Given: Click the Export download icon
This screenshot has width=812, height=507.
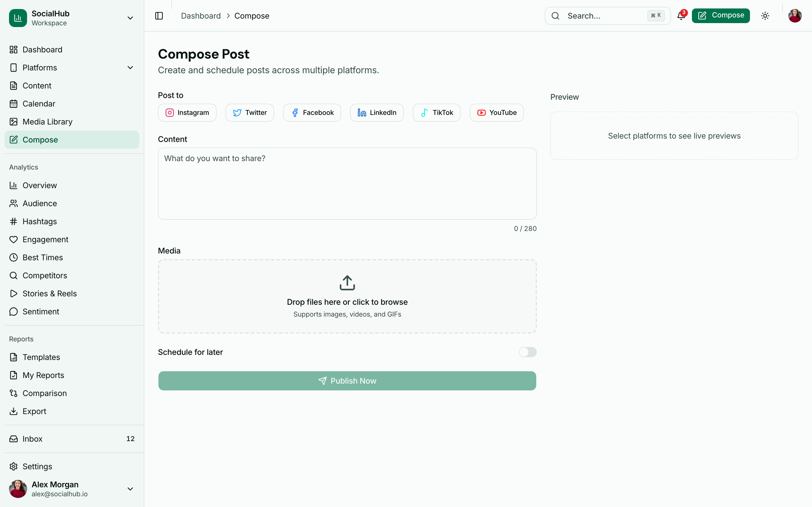Looking at the screenshot, I should point(14,411).
